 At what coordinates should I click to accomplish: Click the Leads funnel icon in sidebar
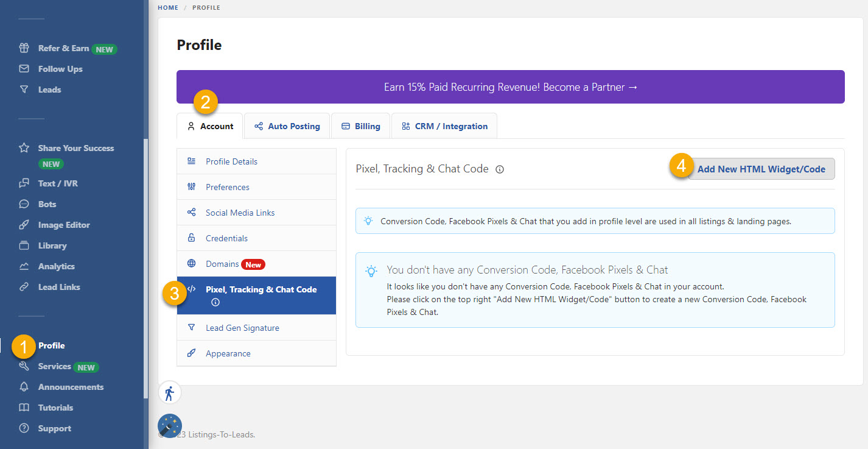pos(24,90)
